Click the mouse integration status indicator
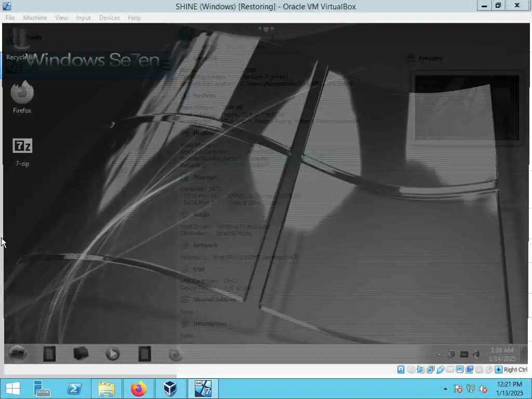Image resolution: width=532 pixels, height=399 pixels. coord(489,369)
